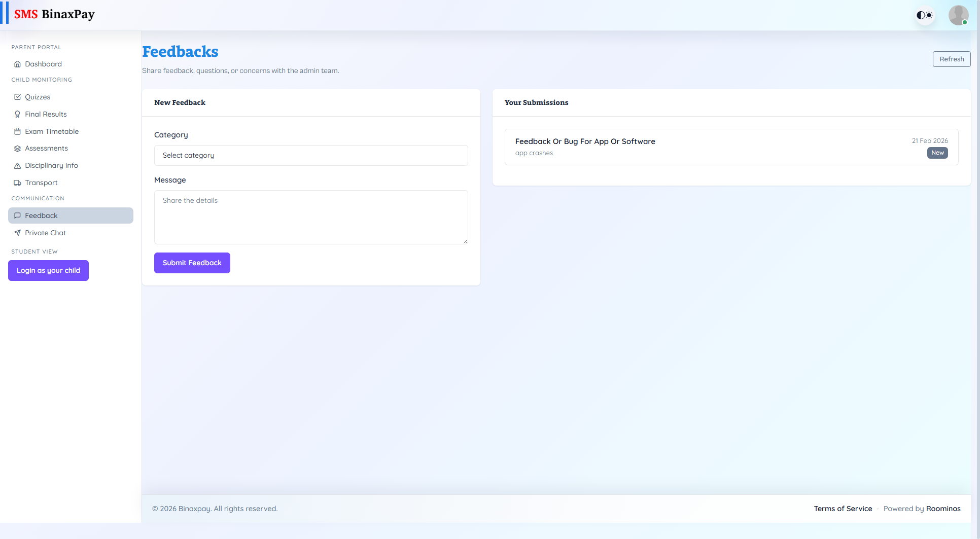This screenshot has width=980, height=539.
Task: Click the Feedback speech bubble icon
Action: point(18,215)
